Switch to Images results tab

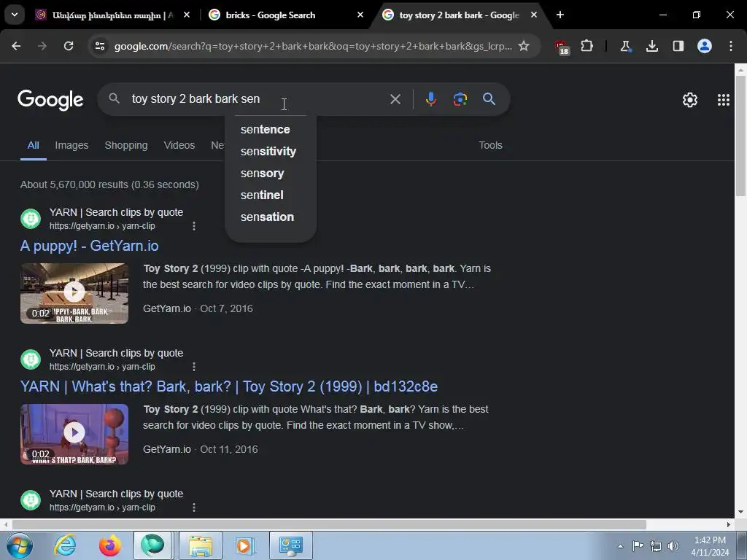pos(71,145)
